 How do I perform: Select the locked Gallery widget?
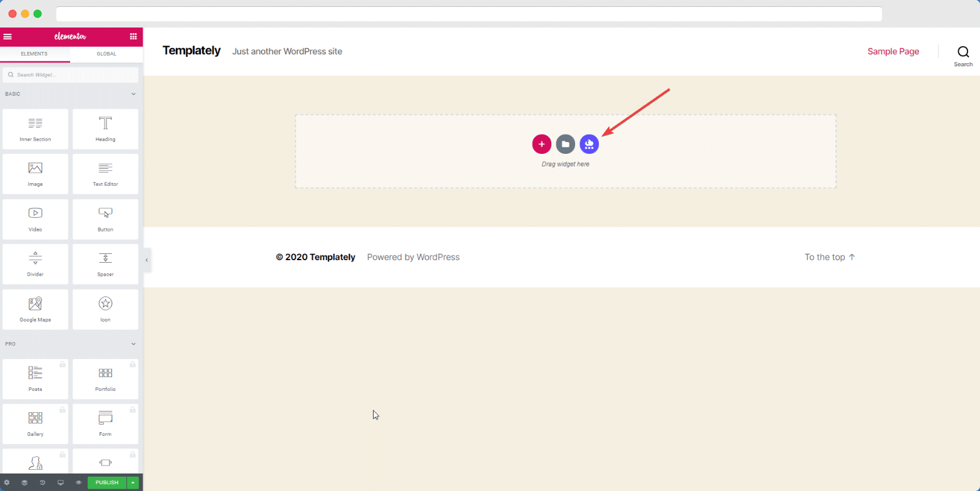click(x=35, y=424)
